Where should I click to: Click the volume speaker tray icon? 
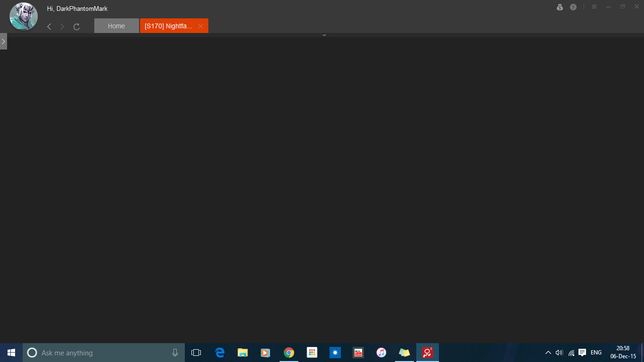pyautogui.click(x=559, y=353)
